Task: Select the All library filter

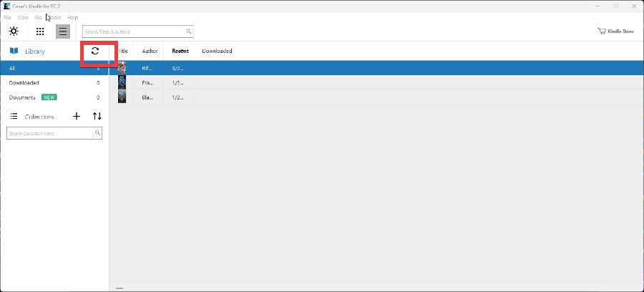Action: click(54, 68)
